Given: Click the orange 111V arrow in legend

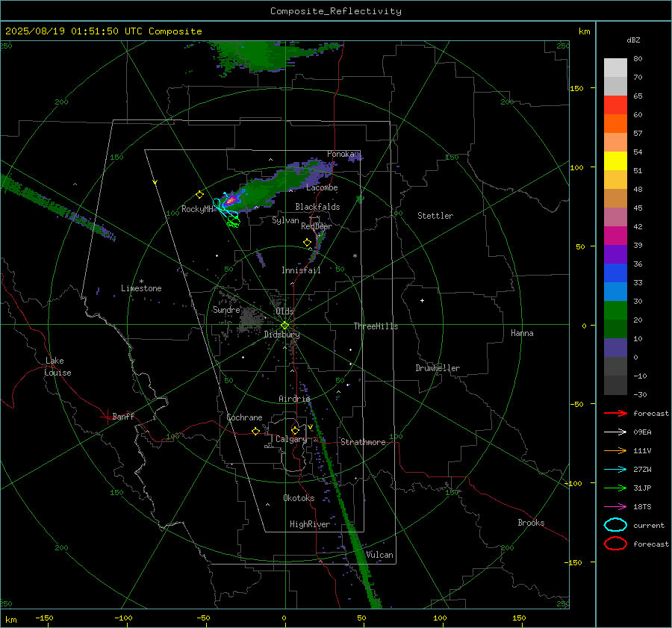Looking at the screenshot, I should pyautogui.click(x=615, y=450).
